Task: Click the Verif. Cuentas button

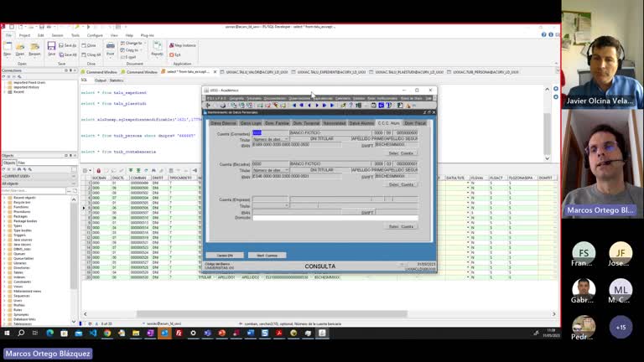Action: click(267, 256)
